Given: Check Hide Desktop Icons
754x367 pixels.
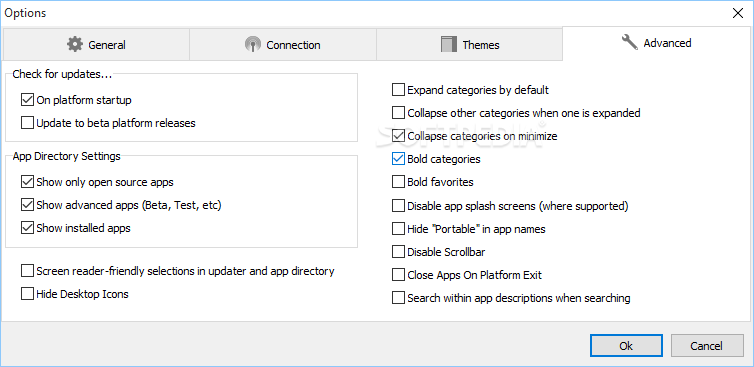Looking at the screenshot, I should click(x=27, y=293).
